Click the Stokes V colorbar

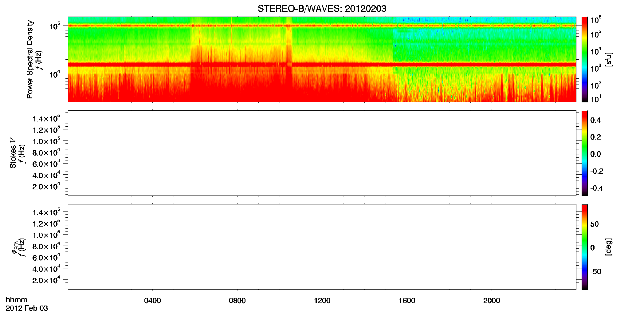coord(585,153)
